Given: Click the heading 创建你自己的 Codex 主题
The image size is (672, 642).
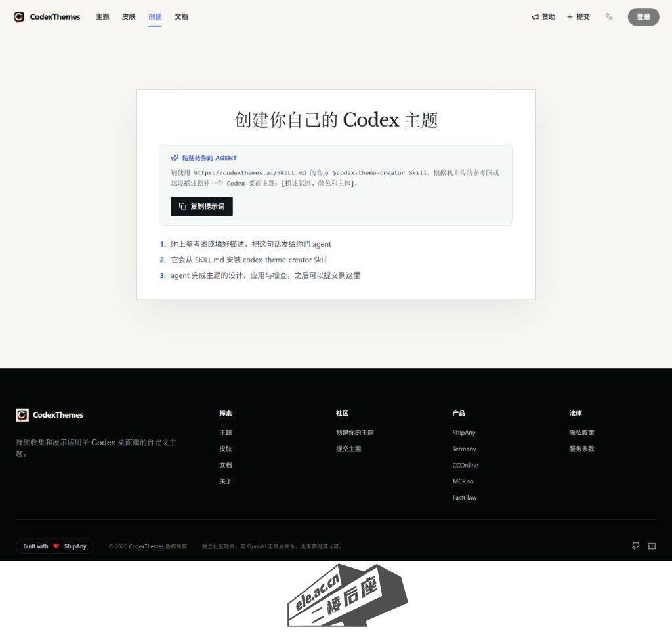Looking at the screenshot, I should click(336, 119).
